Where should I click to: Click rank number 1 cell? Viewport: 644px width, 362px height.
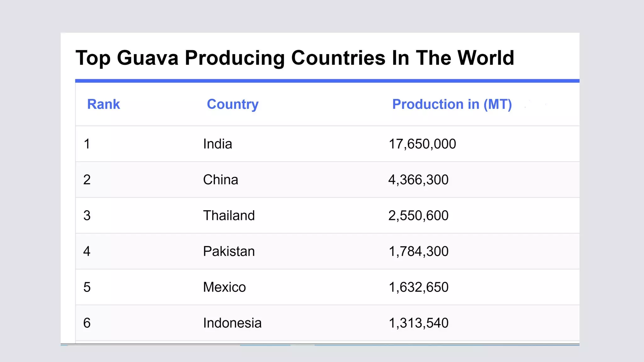(x=87, y=144)
